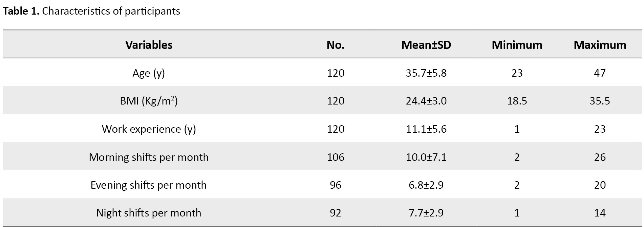Select the 7.7±2.9 night shifts cell

[x=426, y=213]
